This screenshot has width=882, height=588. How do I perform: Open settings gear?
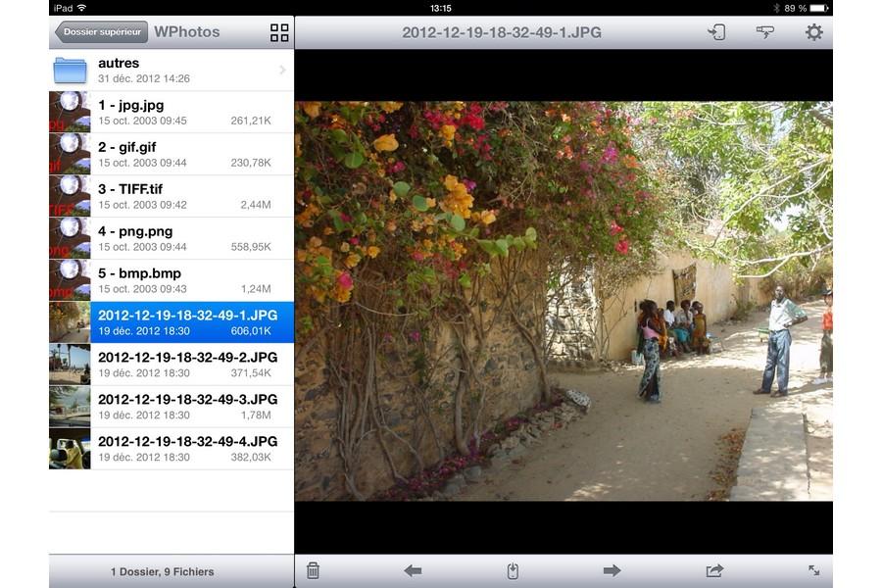pyautogui.click(x=813, y=32)
